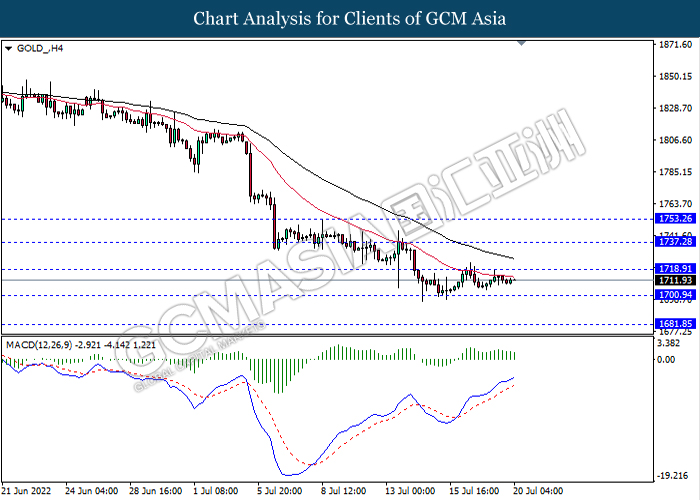Select the 1753.26 price level label
Screen dimensions: 700x500
coord(675,219)
